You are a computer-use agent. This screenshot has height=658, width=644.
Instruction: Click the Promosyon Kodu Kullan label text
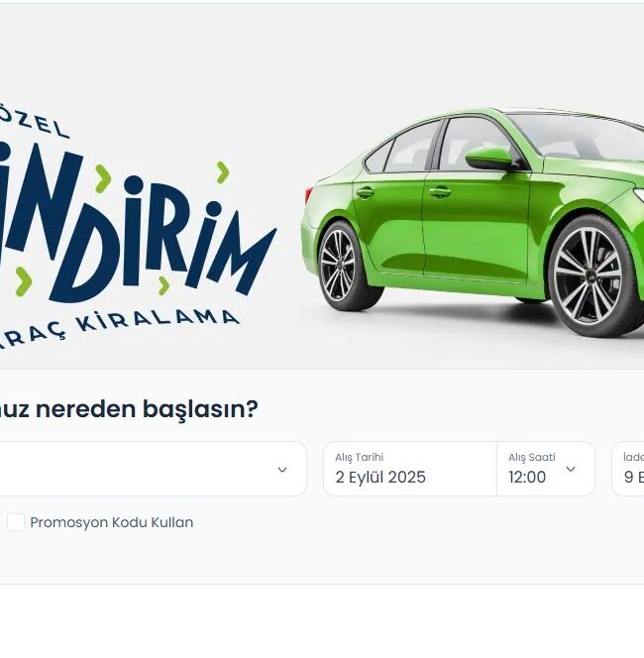click(x=112, y=522)
